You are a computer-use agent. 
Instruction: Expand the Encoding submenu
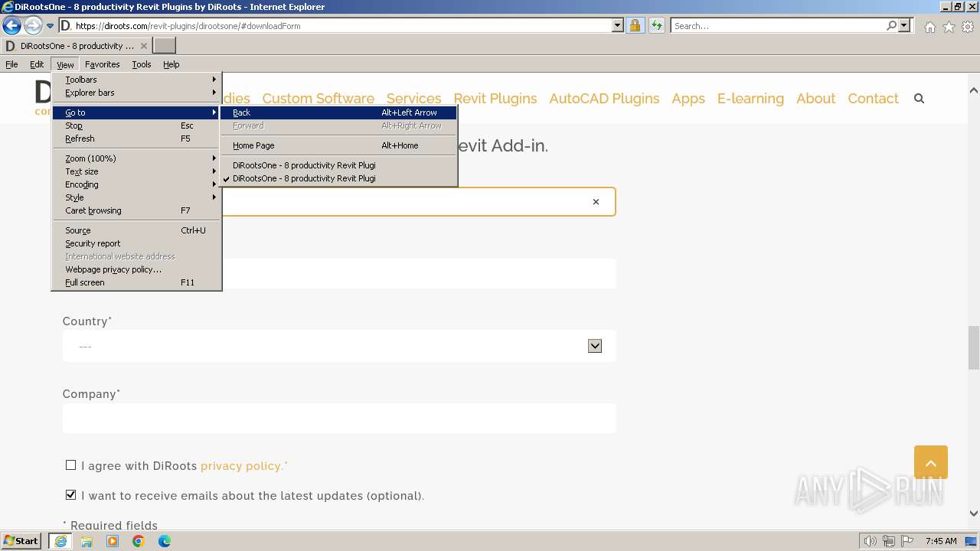[136, 184]
